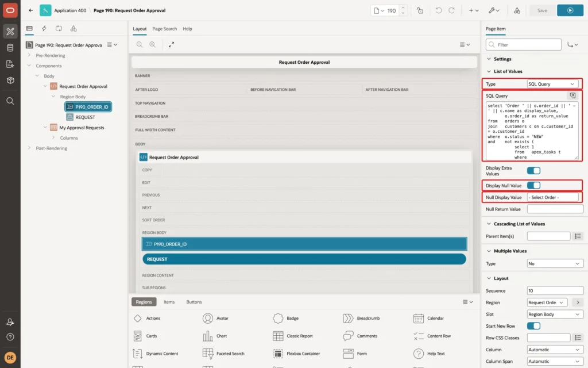The image size is (588, 368).
Task: Open the Create plus menu in the toolbar
Action: click(474, 10)
